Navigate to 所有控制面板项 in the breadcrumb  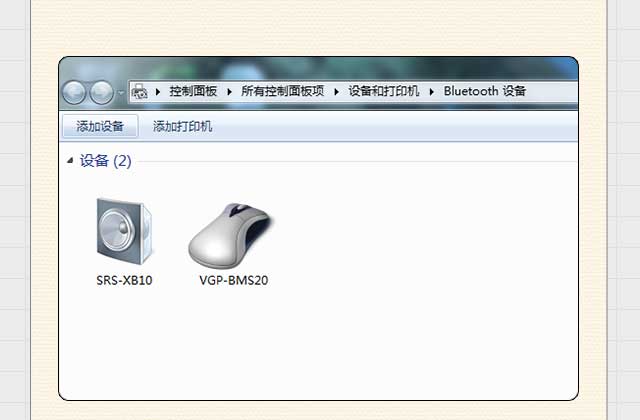(x=282, y=91)
